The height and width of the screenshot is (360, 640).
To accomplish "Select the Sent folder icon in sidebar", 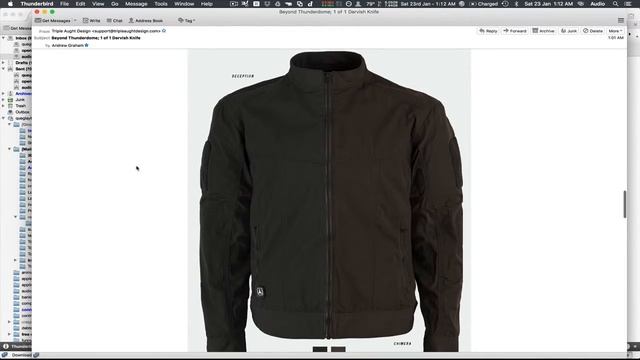I will tap(11, 69).
